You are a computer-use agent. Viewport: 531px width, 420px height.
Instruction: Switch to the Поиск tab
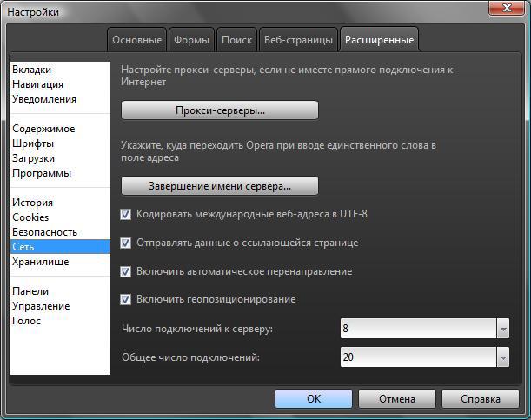click(236, 40)
